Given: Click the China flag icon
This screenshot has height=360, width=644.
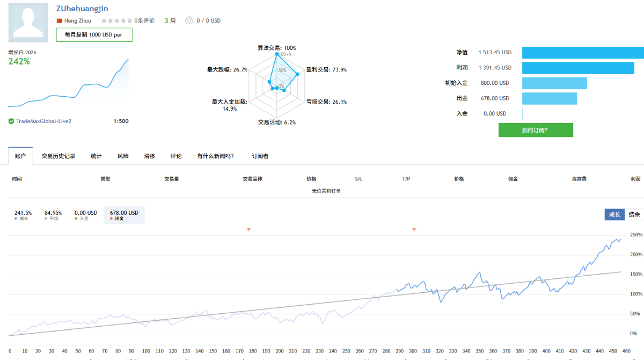Looking at the screenshot, I should (60, 21).
